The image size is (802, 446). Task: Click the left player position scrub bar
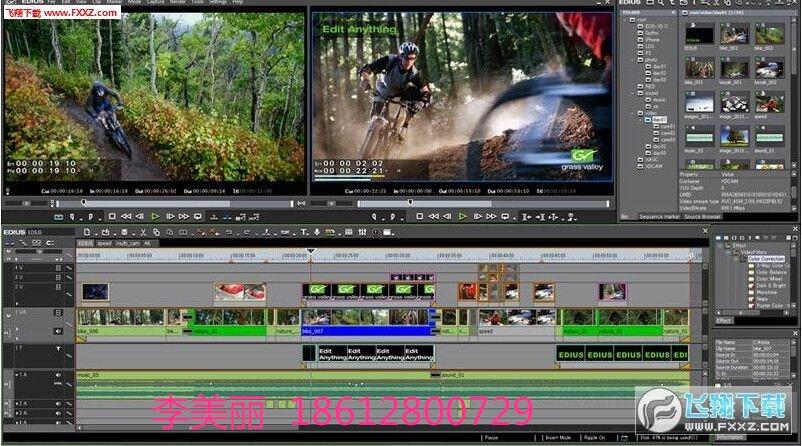pos(150,203)
